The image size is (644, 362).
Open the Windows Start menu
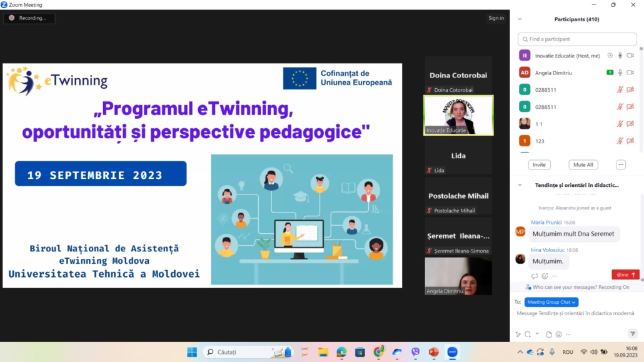(191, 352)
